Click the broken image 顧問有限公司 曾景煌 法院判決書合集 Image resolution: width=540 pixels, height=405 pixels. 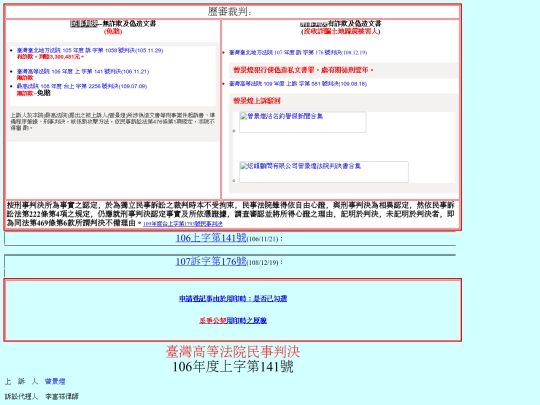click(x=324, y=172)
